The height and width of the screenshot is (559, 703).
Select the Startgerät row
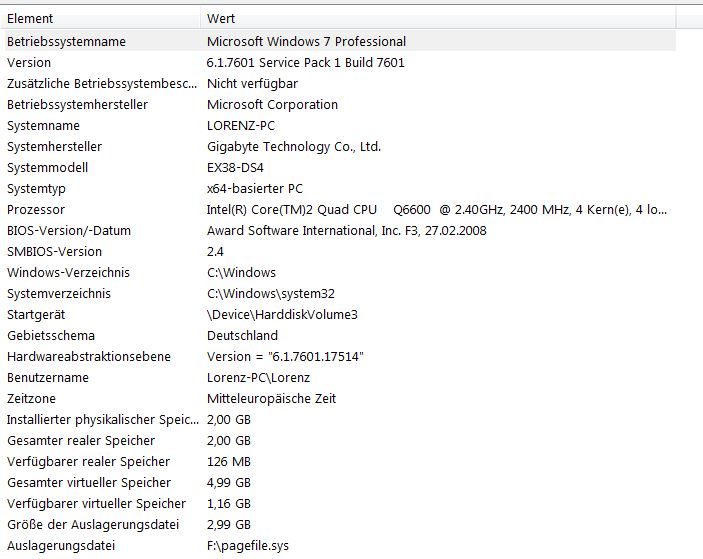click(35, 314)
